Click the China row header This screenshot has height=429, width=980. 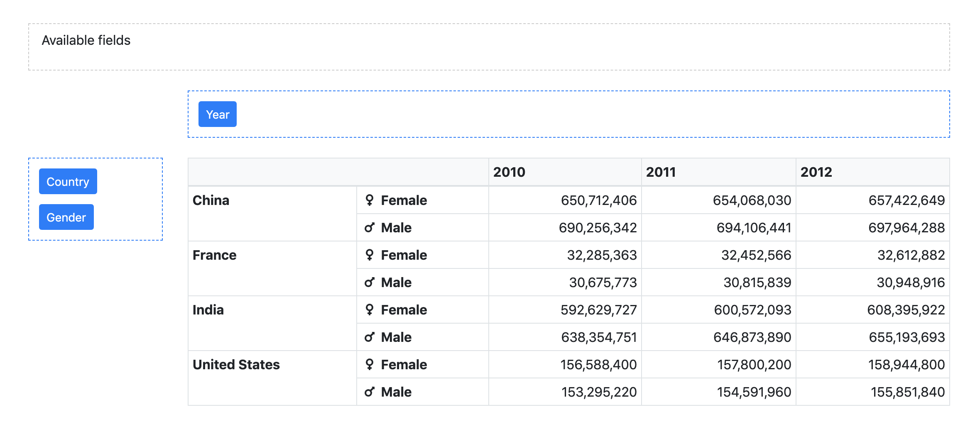coord(272,214)
